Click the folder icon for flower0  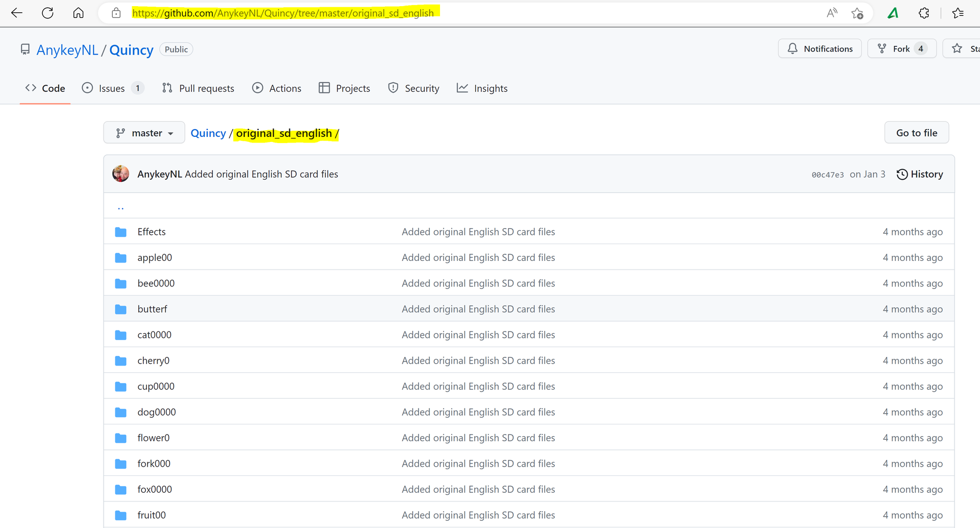click(x=121, y=438)
